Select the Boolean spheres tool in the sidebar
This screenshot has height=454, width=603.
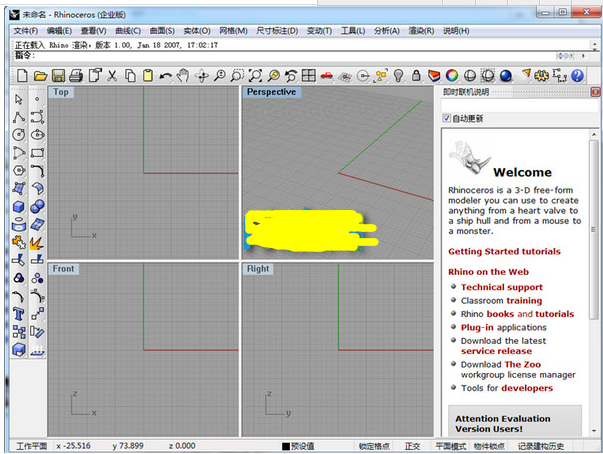tap(37, 207)
